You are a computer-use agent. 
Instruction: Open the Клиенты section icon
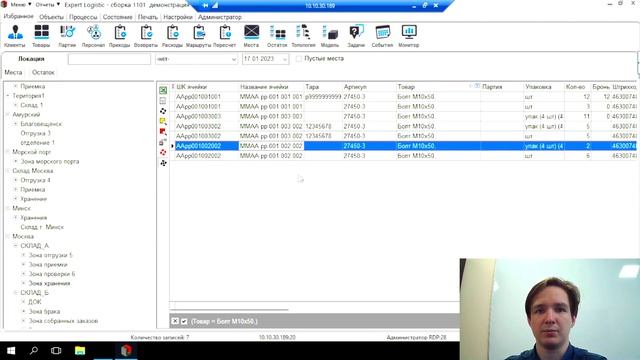(15, 36)
